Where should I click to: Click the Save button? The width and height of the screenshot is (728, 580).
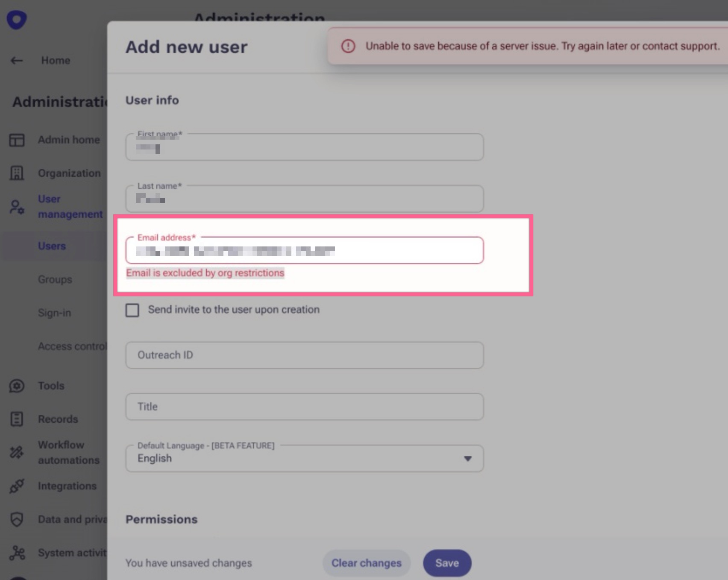[447, 563]
